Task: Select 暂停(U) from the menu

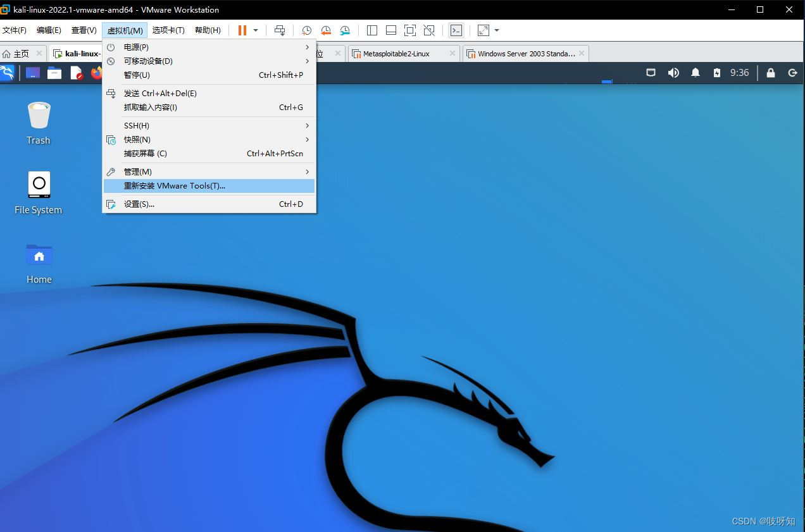Action: point(209,75)
